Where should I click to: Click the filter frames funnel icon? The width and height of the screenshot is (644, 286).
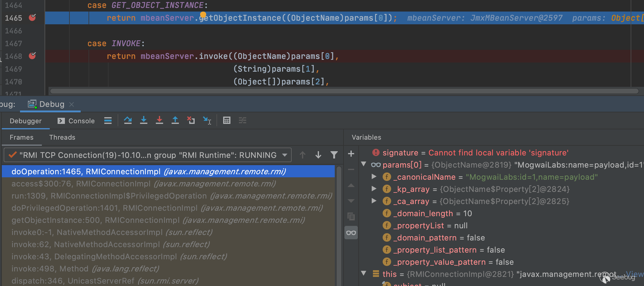[x=334, y=155]
